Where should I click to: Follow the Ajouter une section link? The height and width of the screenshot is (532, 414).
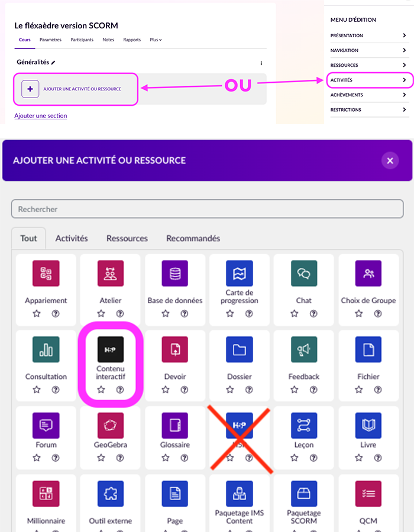(x=40, y=116)
